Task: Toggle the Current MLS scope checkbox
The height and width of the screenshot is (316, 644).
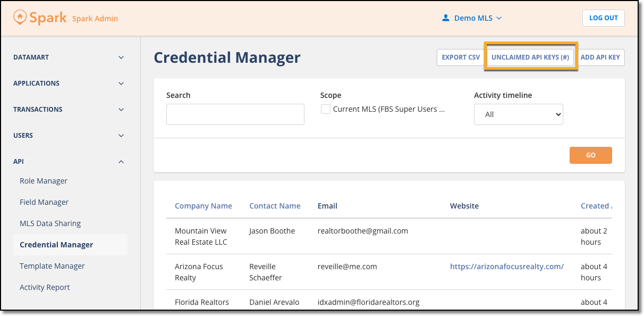Action: click(326, 109)
